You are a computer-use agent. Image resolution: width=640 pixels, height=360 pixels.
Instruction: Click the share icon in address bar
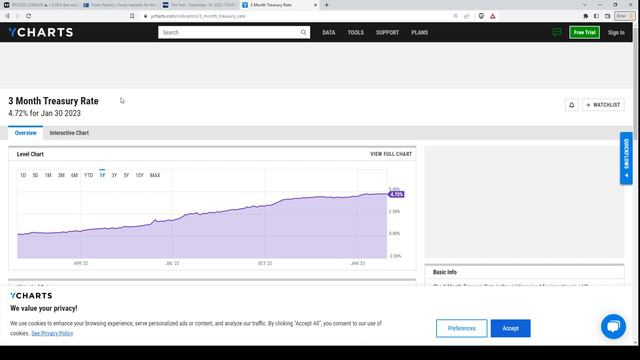467,16
